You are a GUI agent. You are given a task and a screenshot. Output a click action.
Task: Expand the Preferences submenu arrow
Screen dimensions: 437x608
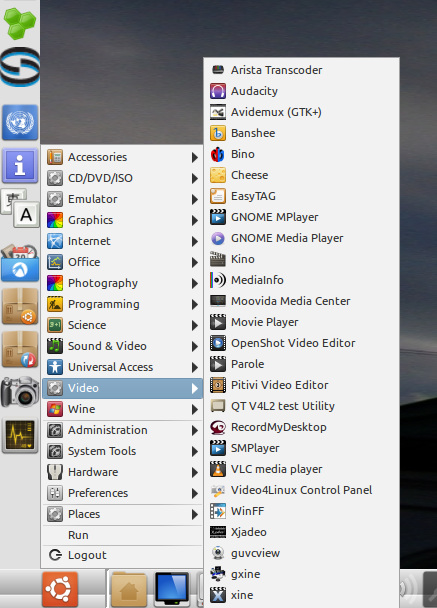(195, 493)
